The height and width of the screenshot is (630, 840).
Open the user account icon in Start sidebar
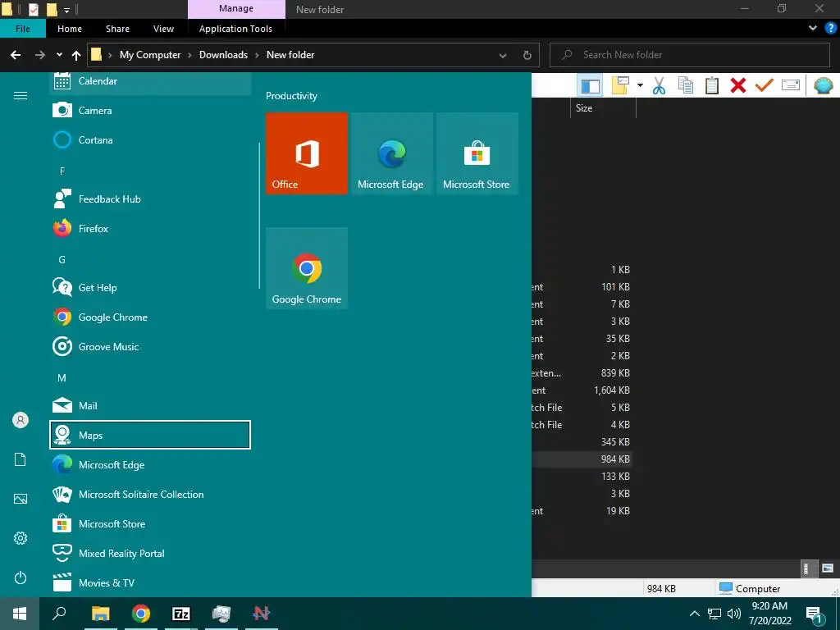(21, 420)
